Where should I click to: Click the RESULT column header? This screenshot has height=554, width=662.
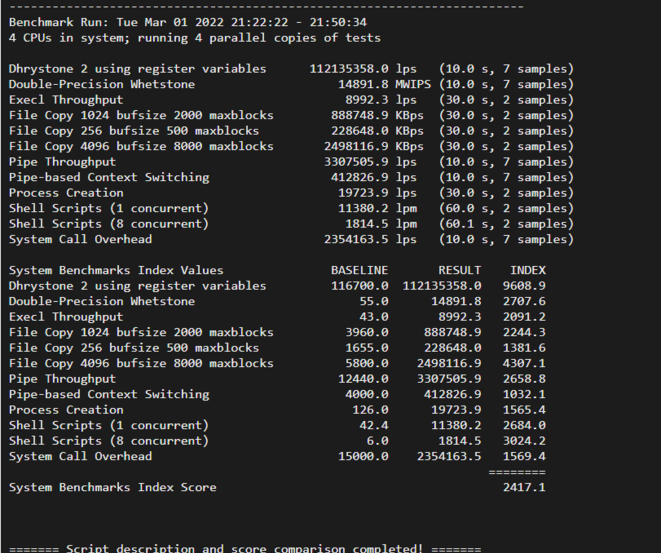459,270
